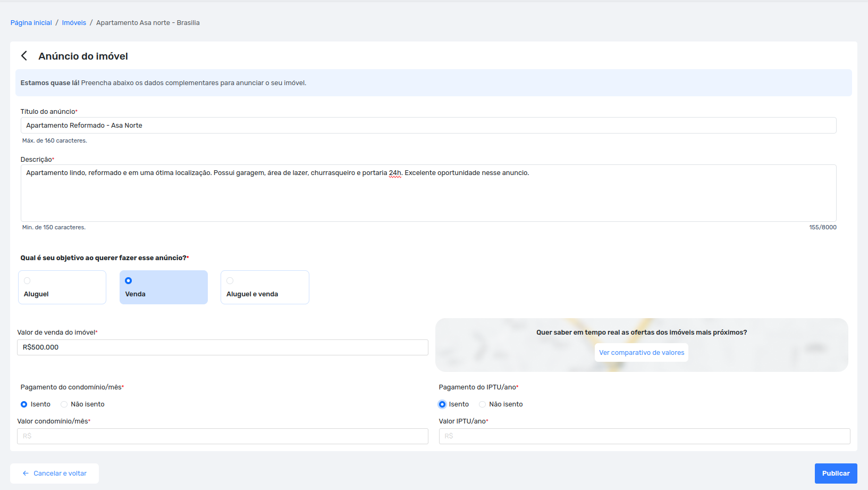The image size is (868, 490).
Task: Go to the Imóveis breadcrumb link
Action: coord(74,23)
